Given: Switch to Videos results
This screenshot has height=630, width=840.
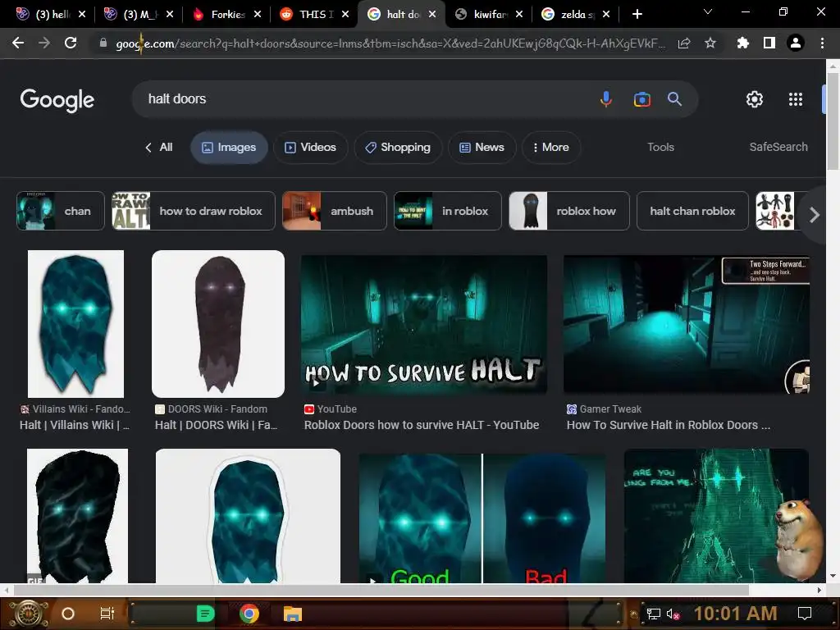Looking at the screenshot, I should [x=311, y=148].
